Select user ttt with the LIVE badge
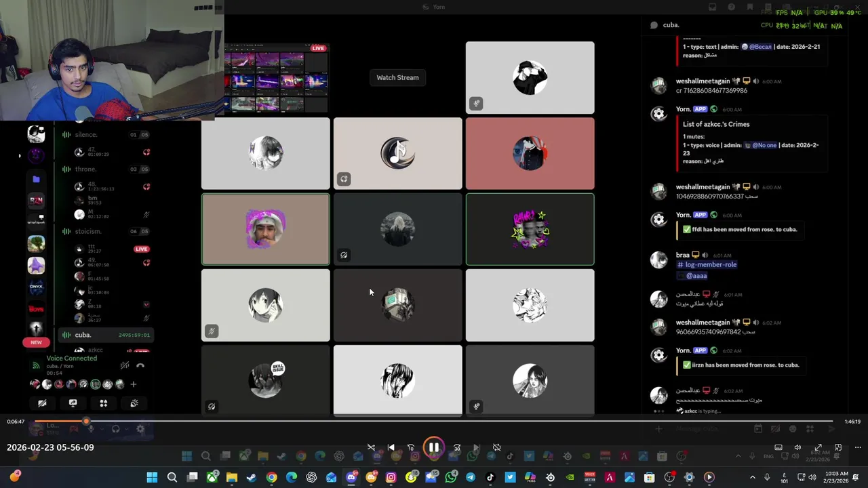Viewport: 868px width, 488px height. tap(112, 249)
